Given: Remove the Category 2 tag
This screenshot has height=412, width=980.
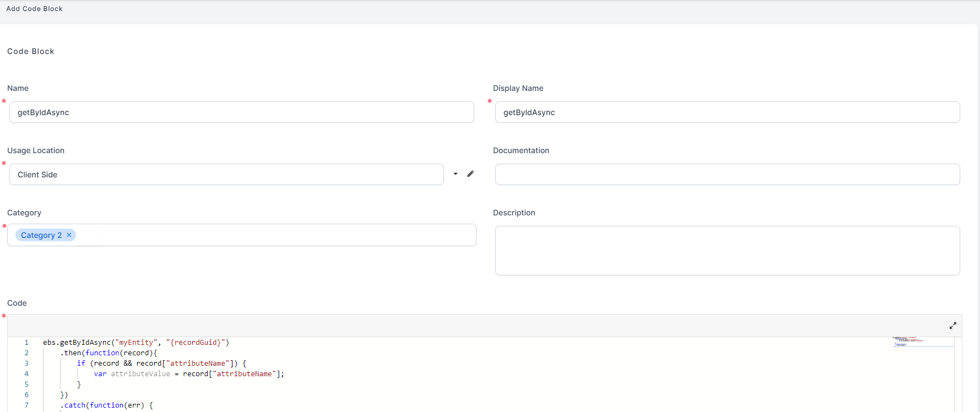Looking at the screenshot, I should point(69,235).
